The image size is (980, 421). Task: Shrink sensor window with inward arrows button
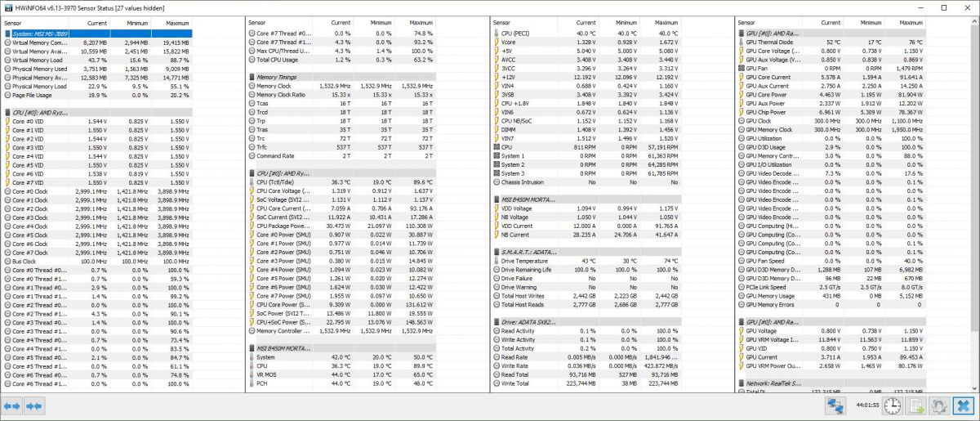[33, 405]
